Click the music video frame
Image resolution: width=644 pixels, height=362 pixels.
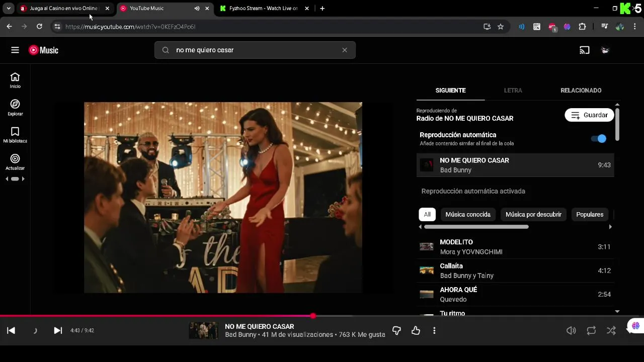223,198
